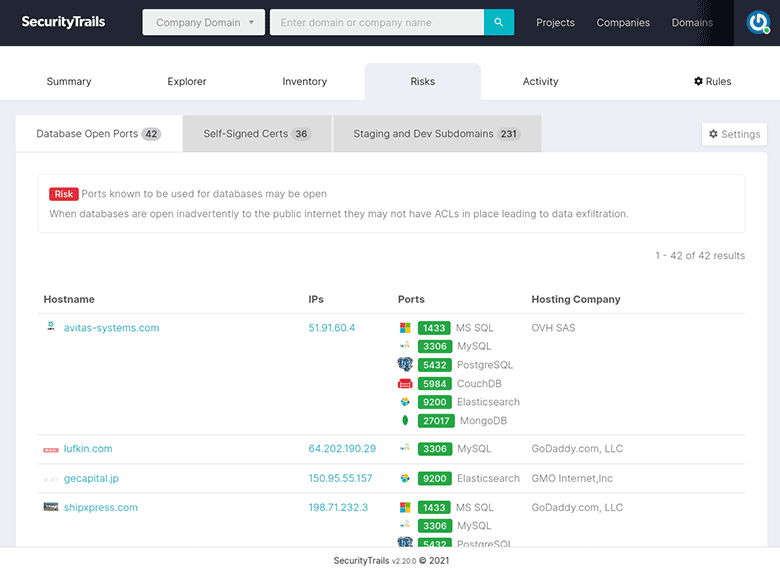
Task: Click the Hostname column header
Action: pos(69,299)
